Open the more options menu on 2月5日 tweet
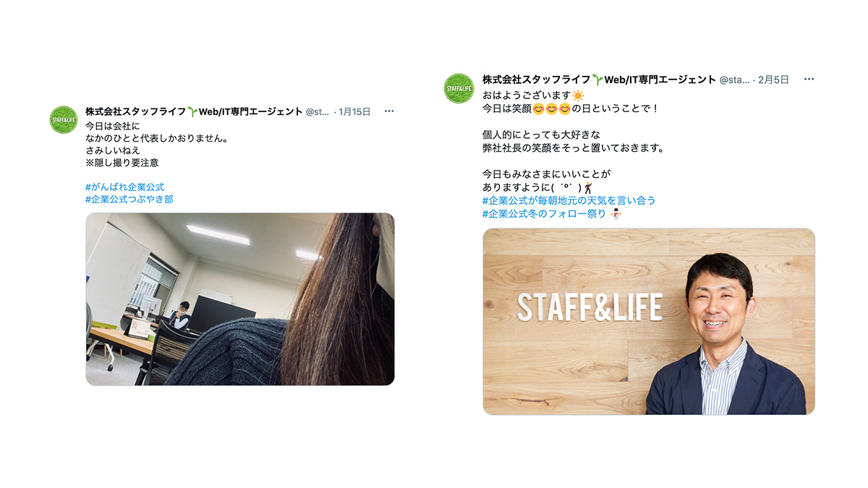The width and height of the screenshot is (868, 488). (x=809, y=80)
